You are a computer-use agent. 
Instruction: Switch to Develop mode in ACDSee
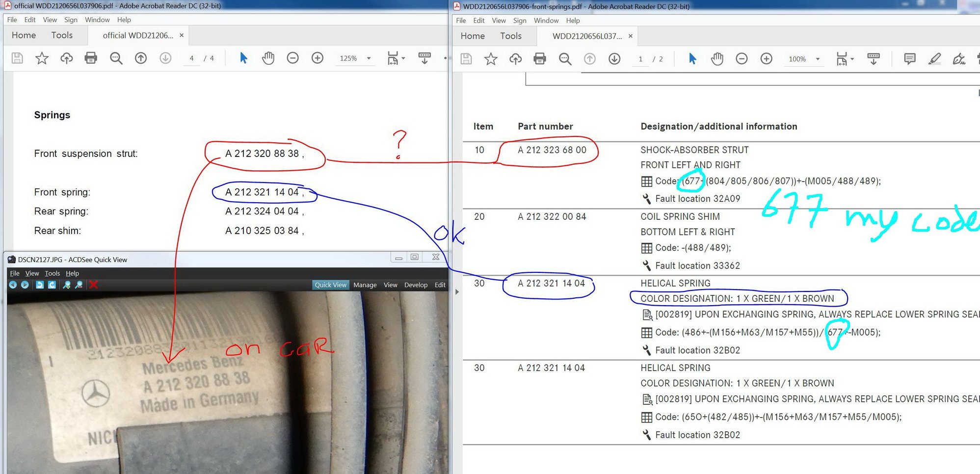416,285
